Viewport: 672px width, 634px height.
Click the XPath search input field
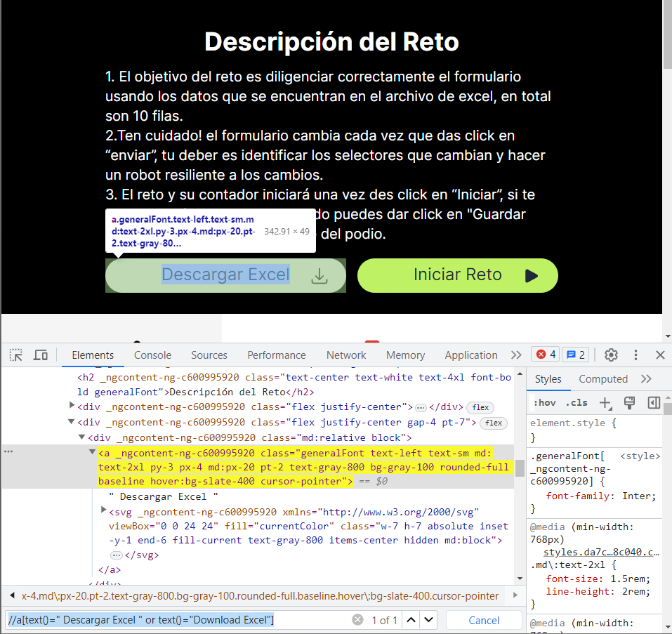[x=169, y=620]
